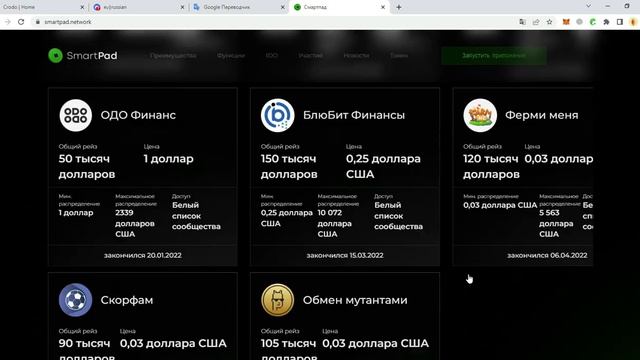Open the Функции nav menu item
This screenshot has height=360, width=640.
point(231,56)
